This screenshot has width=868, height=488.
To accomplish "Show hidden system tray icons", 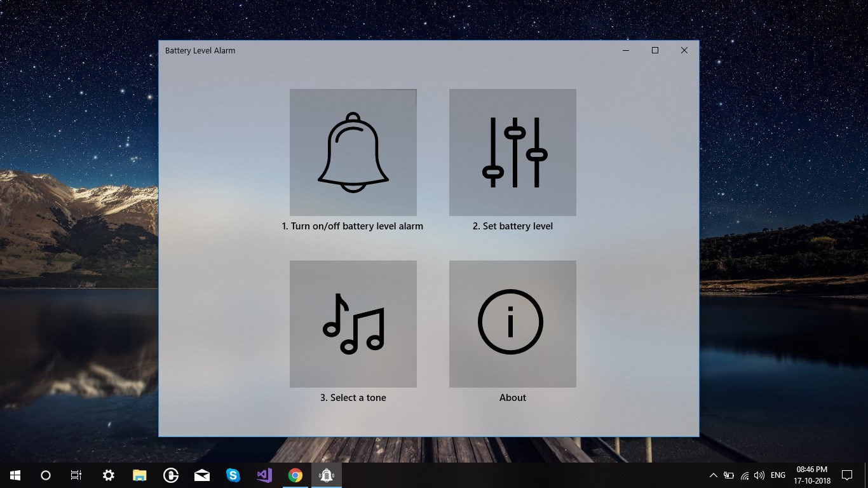I will pos(713,475).
